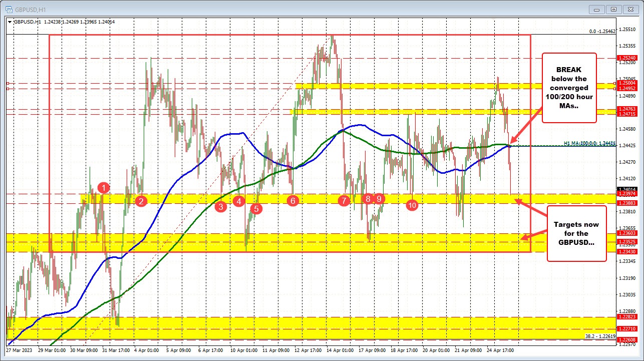Image resolution: width=644 pixels, height=361 pixels.
Task: Click the 1.25240 price level tag
Action: (x=628, y=58)
